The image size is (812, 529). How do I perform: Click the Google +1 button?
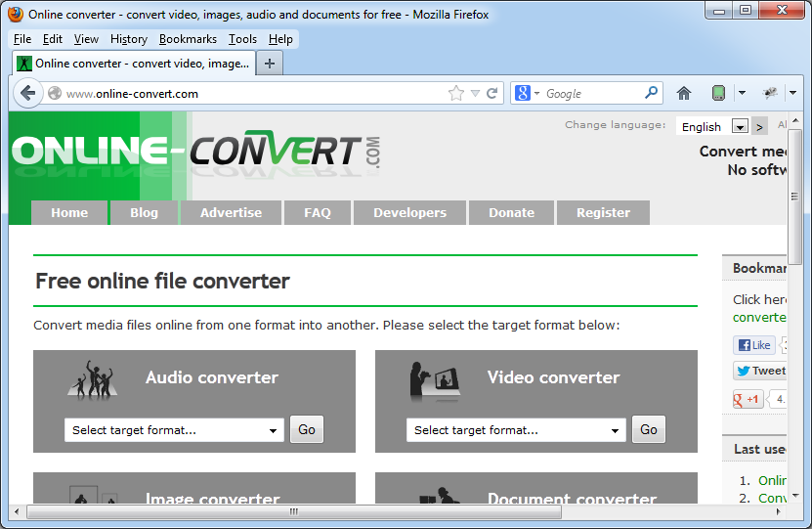click(x=748, y=400)
